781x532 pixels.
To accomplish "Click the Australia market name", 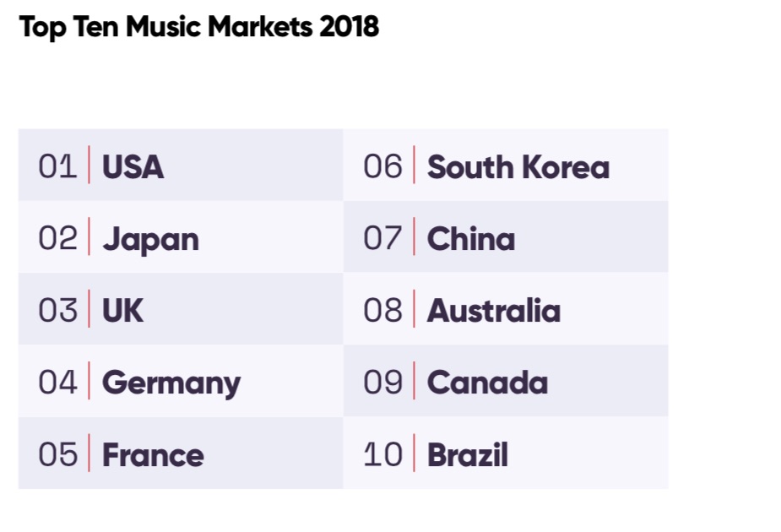I will (493, 311).
